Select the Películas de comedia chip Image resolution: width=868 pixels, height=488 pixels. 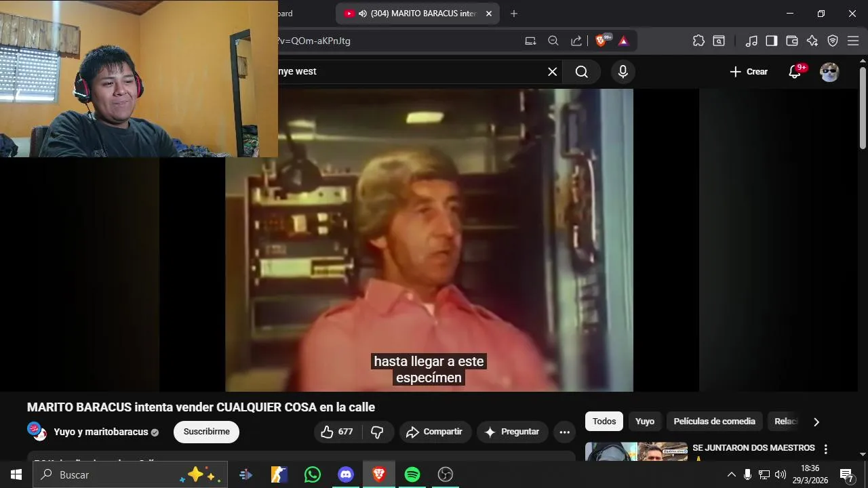pos(714,422)
